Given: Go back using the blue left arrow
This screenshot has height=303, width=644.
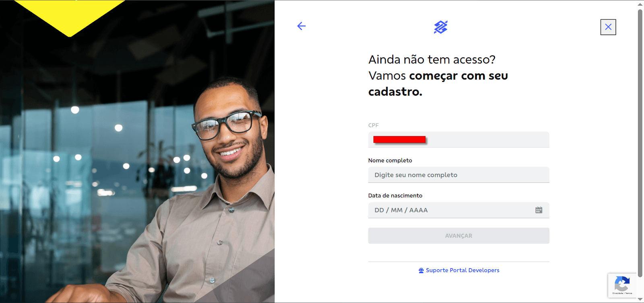Looking at the screenshot, I should 301,26.
